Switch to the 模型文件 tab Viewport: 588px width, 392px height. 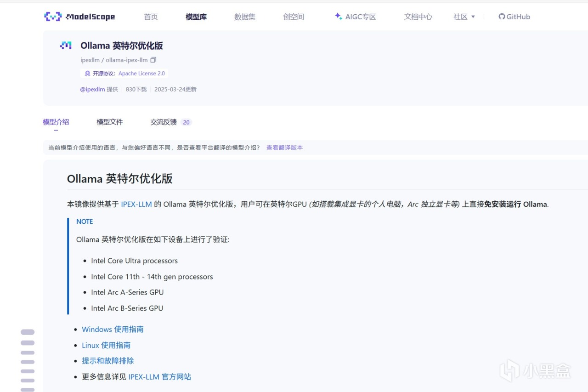[110, 122]
